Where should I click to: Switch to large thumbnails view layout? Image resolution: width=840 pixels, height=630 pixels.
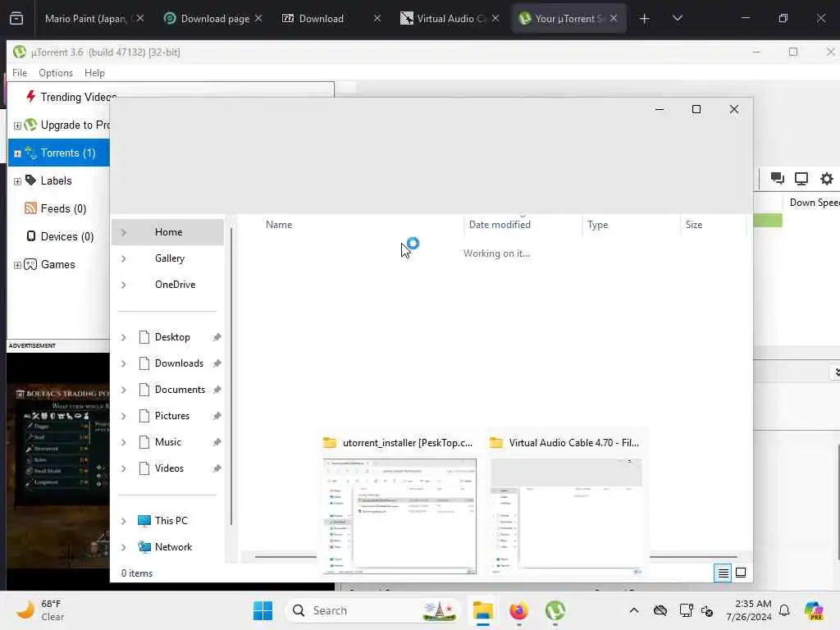[x=741, y=573]
